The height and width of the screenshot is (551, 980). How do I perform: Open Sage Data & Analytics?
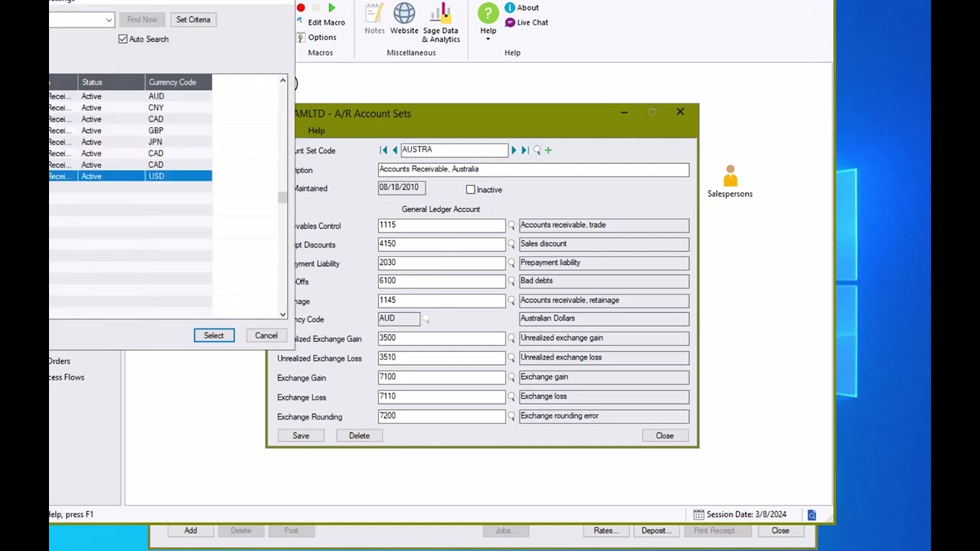pyautogui.click(x=441, y=23)
